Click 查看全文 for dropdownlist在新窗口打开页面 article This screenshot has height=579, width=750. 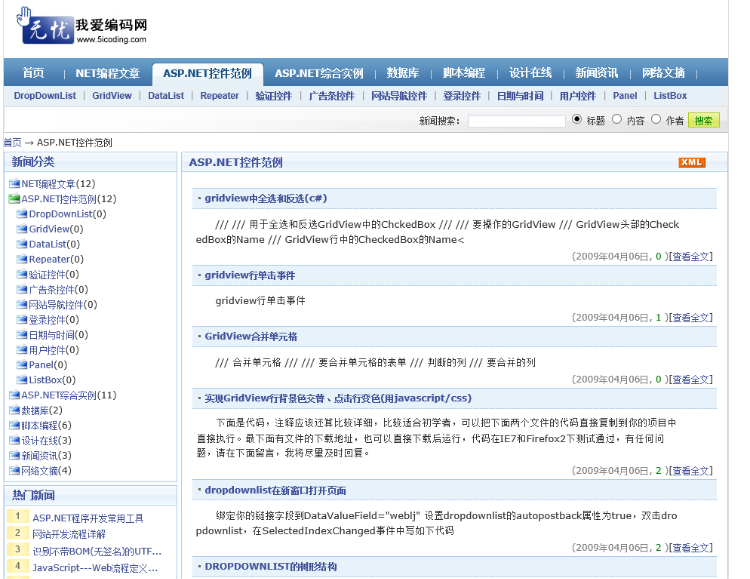[690, 547]
